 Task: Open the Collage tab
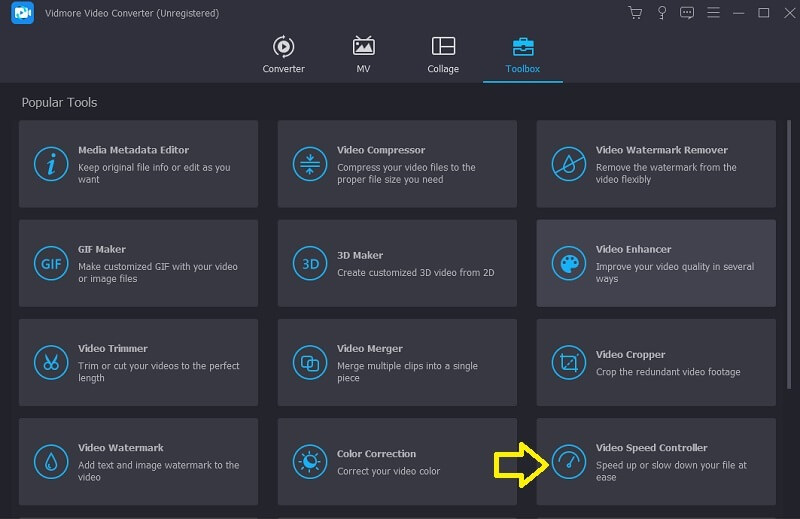pos(443,55)
